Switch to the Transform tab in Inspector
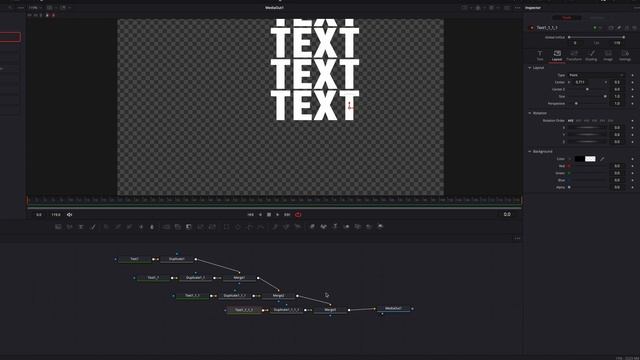This screenshot has width=640, height=360. point(574,56)
